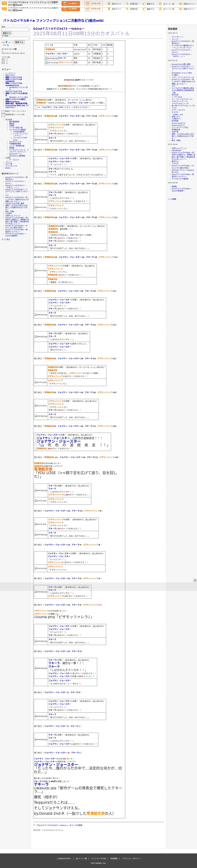Open キアナ・カスラナ in update history
Image resolution: width=197 pixels, height=868 pixels.
(178, 110)
